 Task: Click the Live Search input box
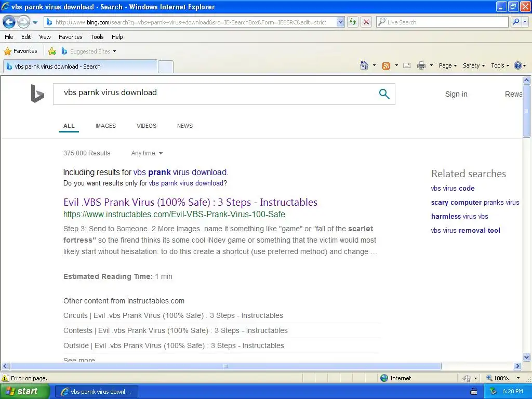(x=442, y=22)
